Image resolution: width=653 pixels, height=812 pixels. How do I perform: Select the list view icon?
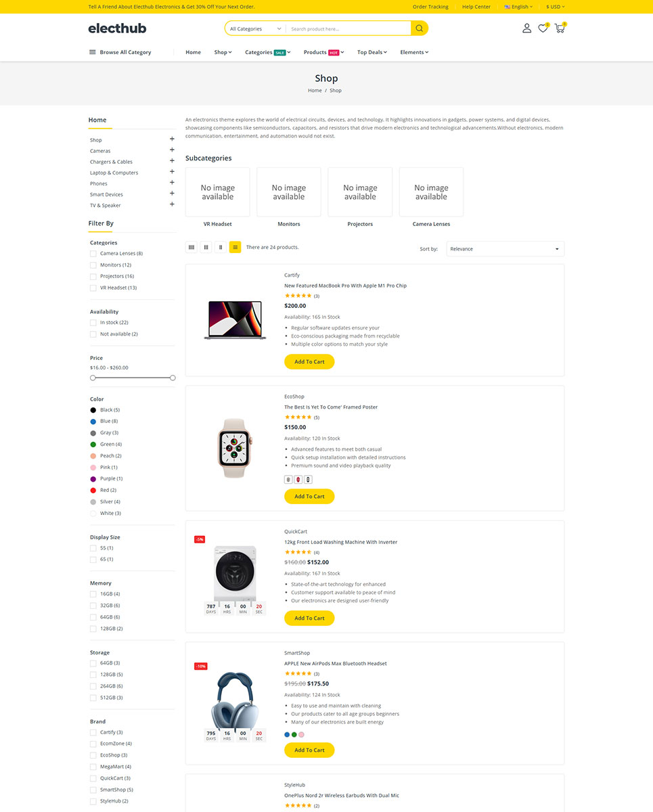click(235, 248)
